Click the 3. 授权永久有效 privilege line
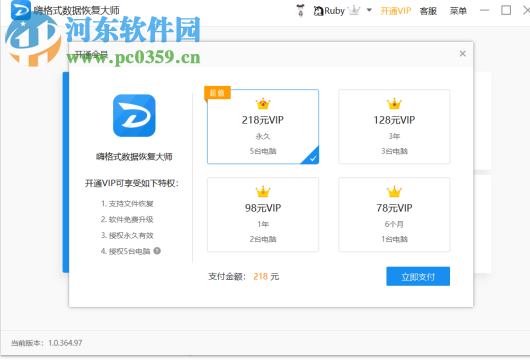The width and height of the screenshot is (530, 362). click(127, 235)
